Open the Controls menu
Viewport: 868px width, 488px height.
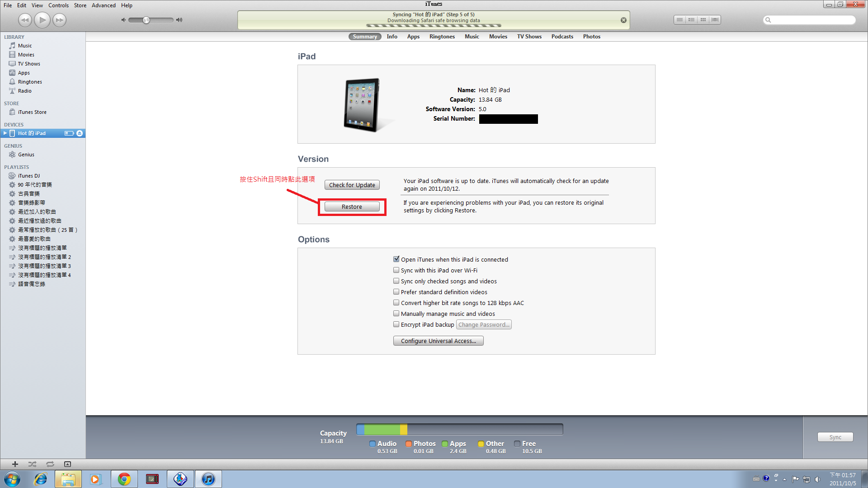[58, 5]
